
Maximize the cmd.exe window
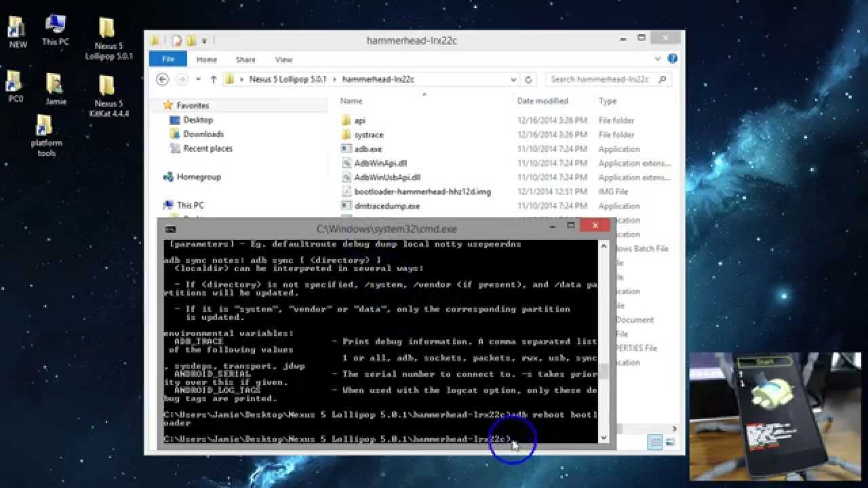click(x=571, y=226)
